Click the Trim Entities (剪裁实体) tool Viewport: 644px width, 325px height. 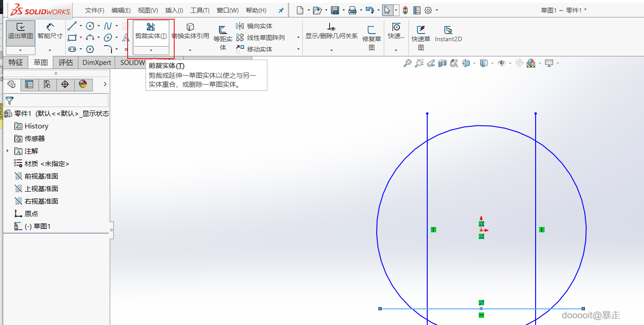(151, 31)
